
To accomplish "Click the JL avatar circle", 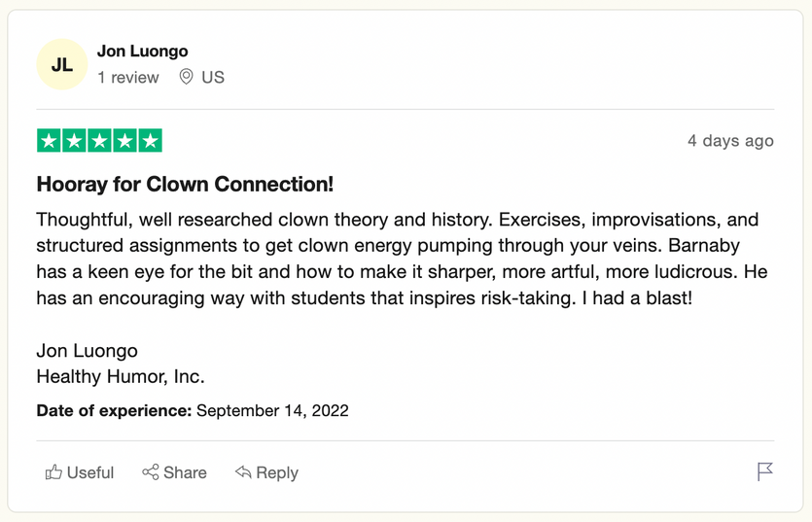I will tap(62, 65).
